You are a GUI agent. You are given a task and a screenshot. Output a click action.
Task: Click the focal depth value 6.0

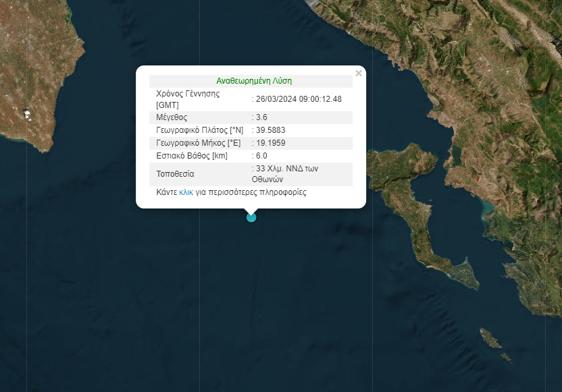click(x=261, y=156)
